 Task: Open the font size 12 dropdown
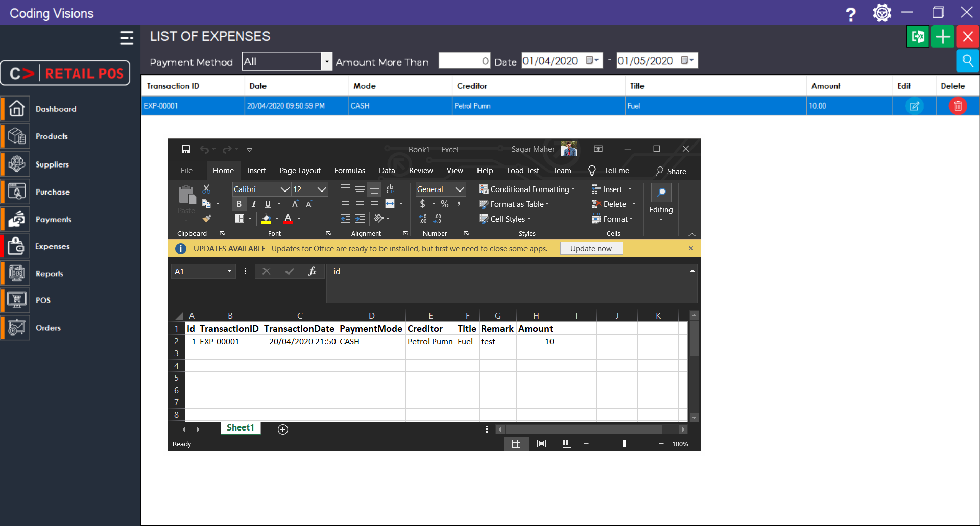click(322, 189)
